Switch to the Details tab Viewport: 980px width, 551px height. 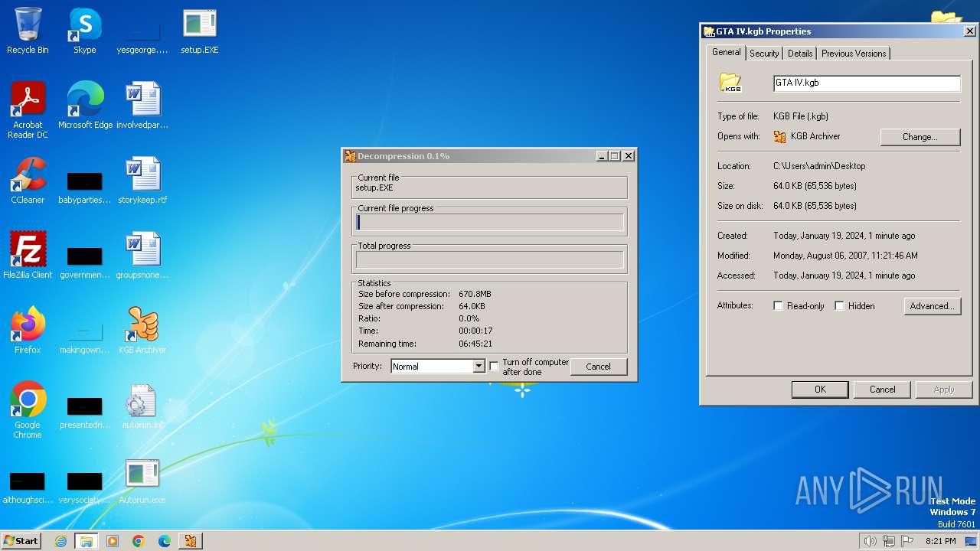(x=800, y=54)
